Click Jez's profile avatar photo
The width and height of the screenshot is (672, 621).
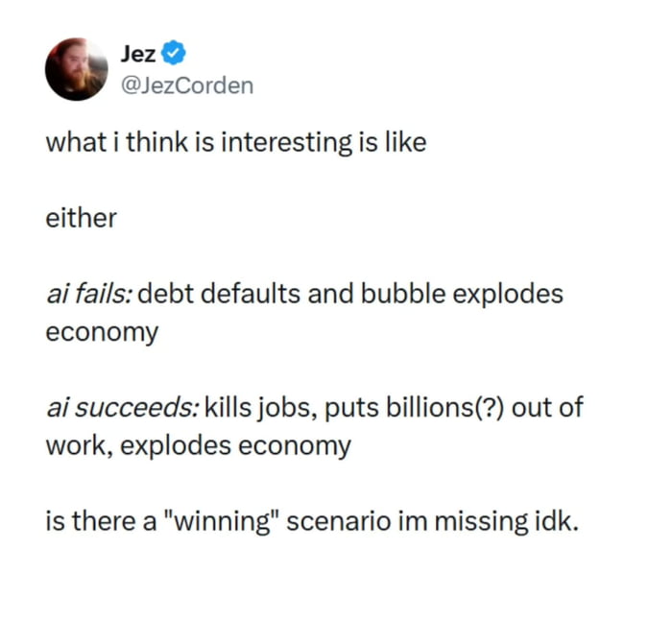[x=77, y=69]
